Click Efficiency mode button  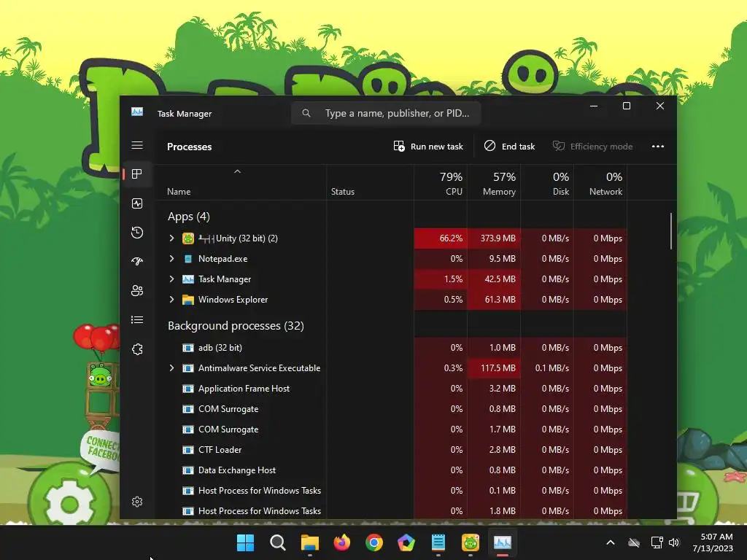(592, 146)
